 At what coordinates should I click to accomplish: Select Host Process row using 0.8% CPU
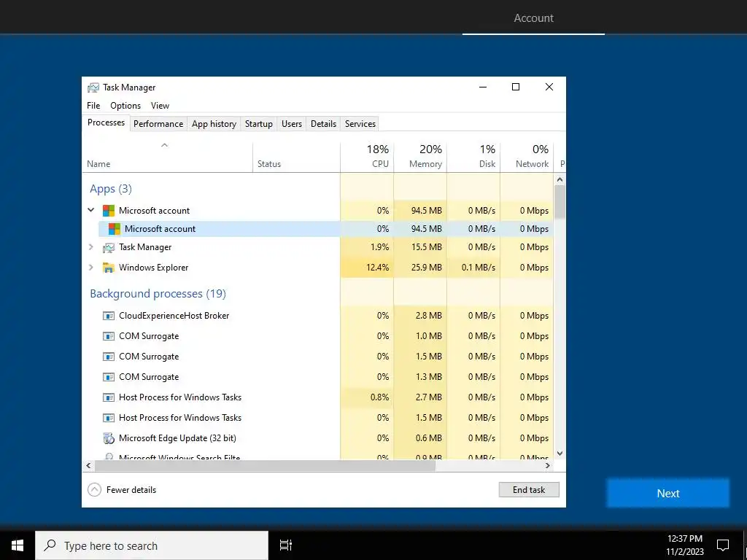click(318, 397)
